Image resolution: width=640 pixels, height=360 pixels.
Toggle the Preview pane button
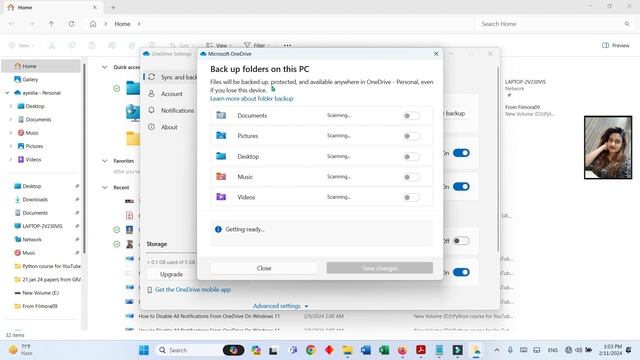(616, 45)
